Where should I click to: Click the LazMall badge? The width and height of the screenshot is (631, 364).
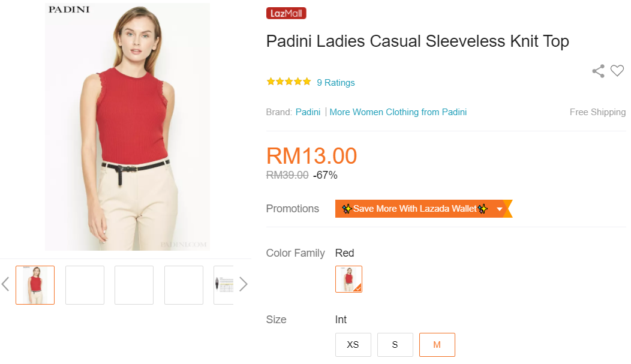pos(286,13)
